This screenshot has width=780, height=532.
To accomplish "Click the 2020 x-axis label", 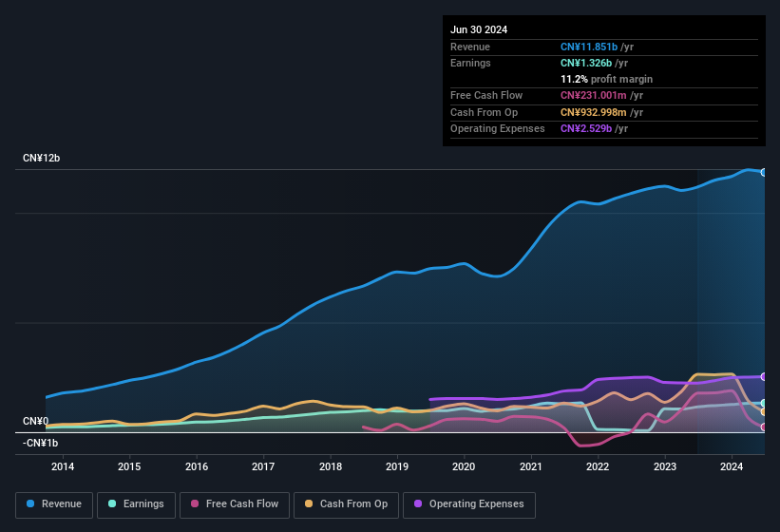I will point(464,466).
